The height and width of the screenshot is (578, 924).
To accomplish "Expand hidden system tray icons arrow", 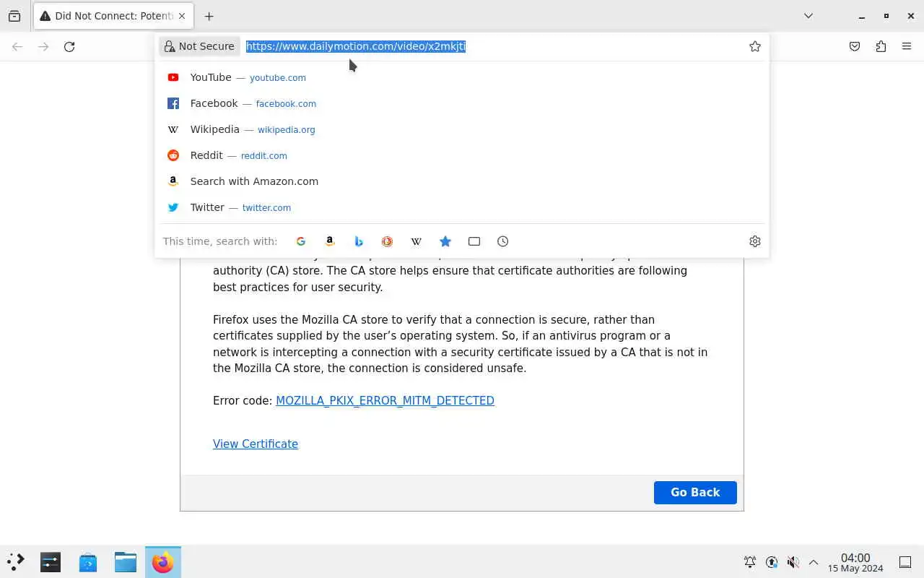I will (x=814, y=562).
